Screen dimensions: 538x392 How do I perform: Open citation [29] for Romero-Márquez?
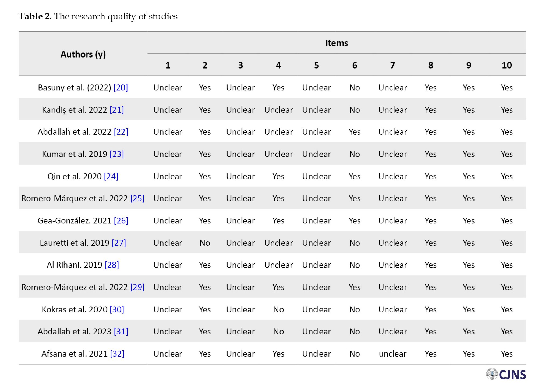pyautogui.click(x=137, y=287)
